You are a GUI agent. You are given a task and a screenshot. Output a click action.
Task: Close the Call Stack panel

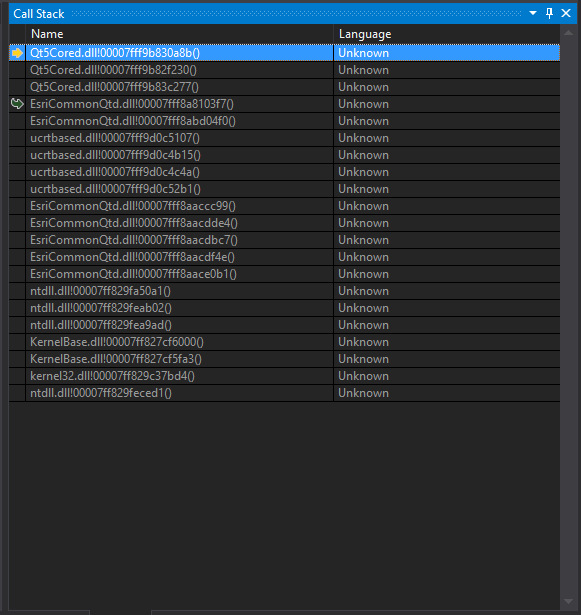[566, 13]
